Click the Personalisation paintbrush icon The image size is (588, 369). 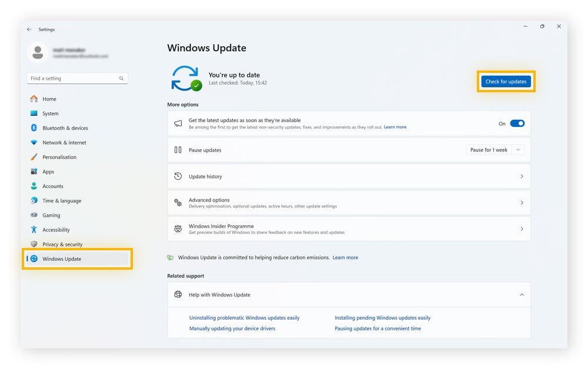(34, 157)
